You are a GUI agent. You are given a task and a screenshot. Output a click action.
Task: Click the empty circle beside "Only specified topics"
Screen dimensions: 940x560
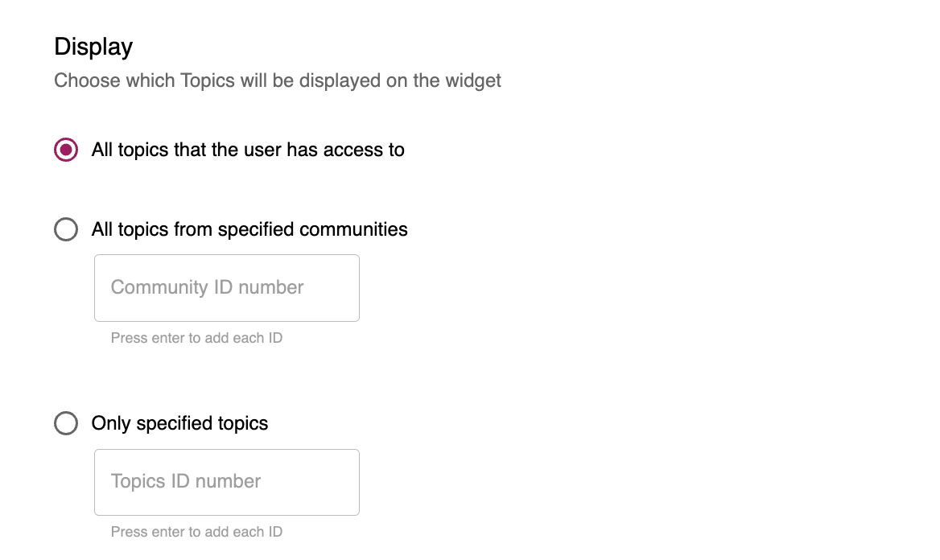point(66,423)
